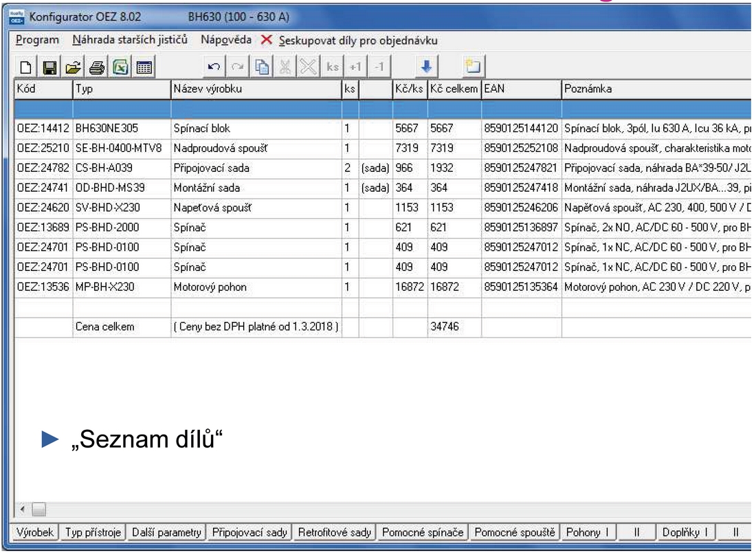The image size is (756, 555).
Task: Open the Pomocné spínače tab
Action: pos(423,532)
